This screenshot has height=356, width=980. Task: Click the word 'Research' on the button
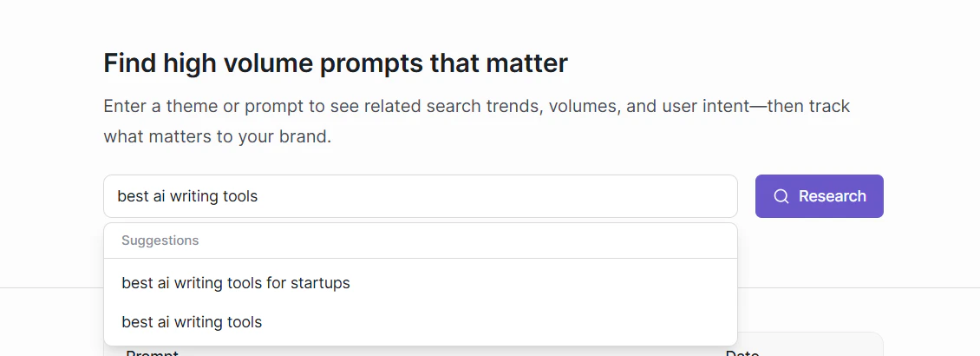(x=833, y=196)
